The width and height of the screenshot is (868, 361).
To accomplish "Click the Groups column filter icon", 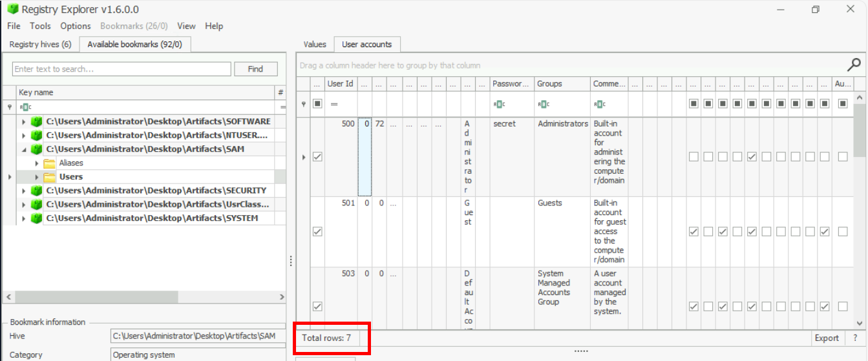I will [544, 104].
